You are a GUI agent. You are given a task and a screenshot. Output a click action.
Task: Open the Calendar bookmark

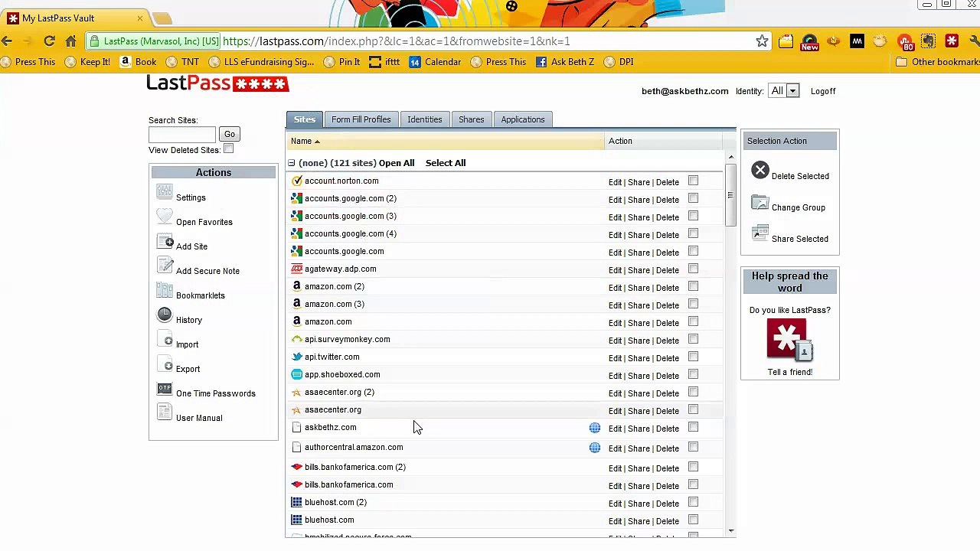click(x=435, y=62)
